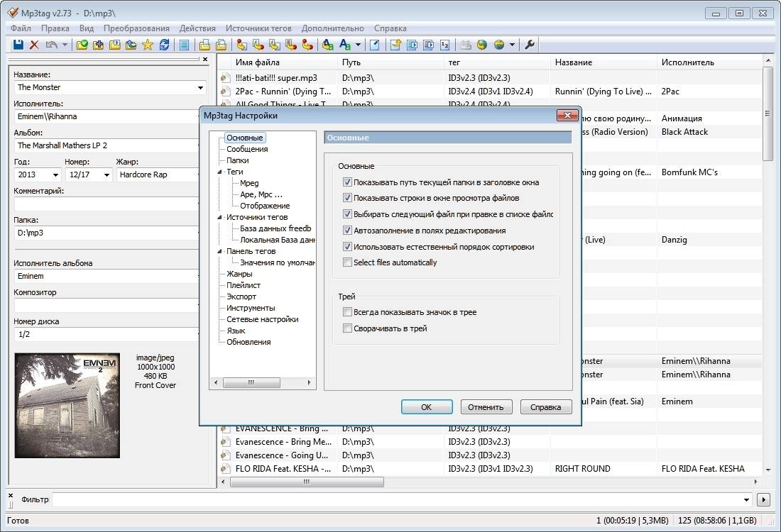
Task: Run Filename - Tag converter icon
Action: (258, 45)
